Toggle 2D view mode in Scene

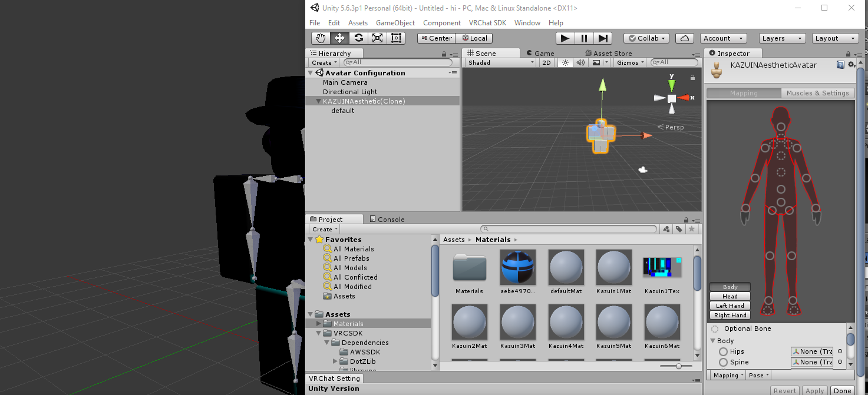click(x=547, y=62)
